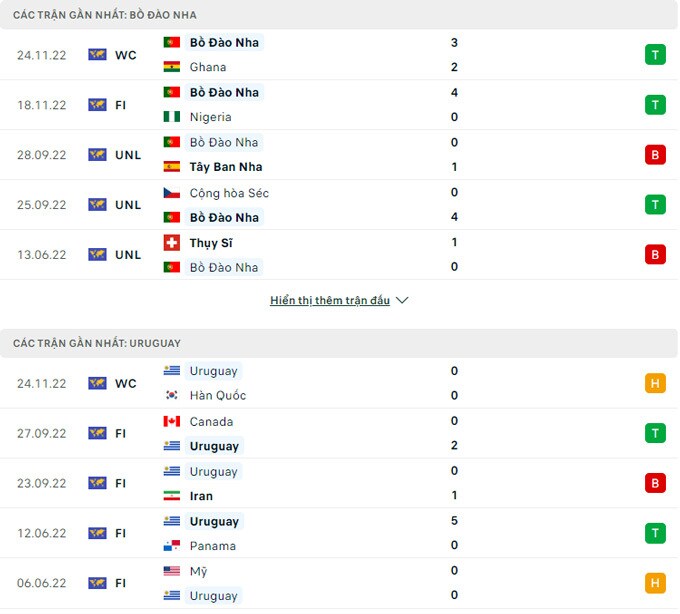This screenshot has width=680, height=614.
Task: Click the red B badge for Portugal–Tây Ban Nha
Action: (x=655, y=155)
